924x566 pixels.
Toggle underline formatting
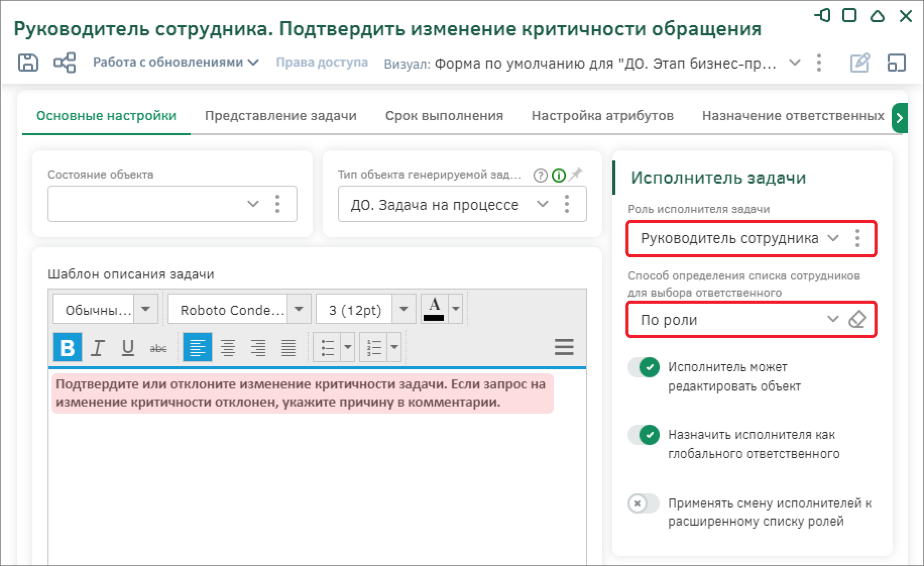coord(128,348)
